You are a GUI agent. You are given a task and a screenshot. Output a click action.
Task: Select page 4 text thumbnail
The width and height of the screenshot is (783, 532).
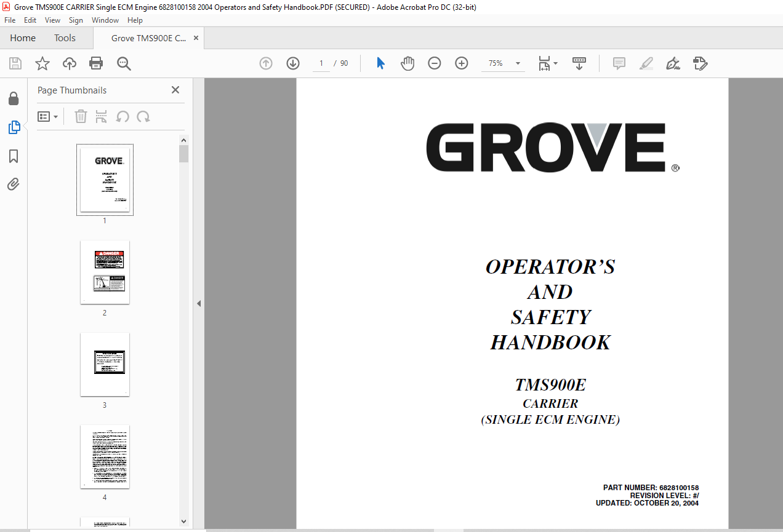(105, 456)
